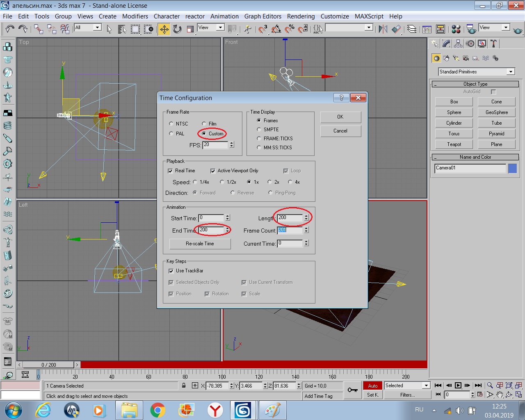The width and height of the screenshot is (525, 420).
Task: Select the Select and Move tool
Action: tap(164, 29)
